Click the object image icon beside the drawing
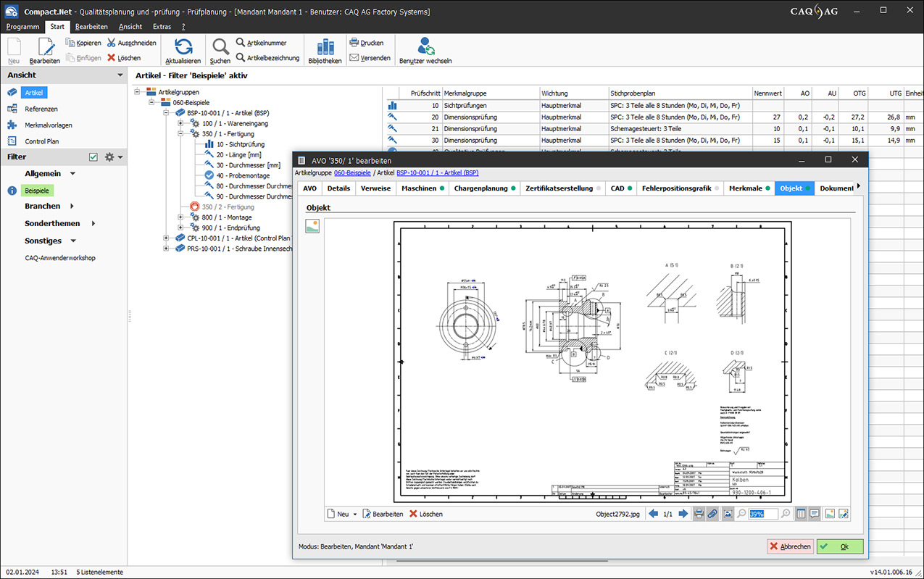This screenshot has width=924, height=579. (313, 227)
